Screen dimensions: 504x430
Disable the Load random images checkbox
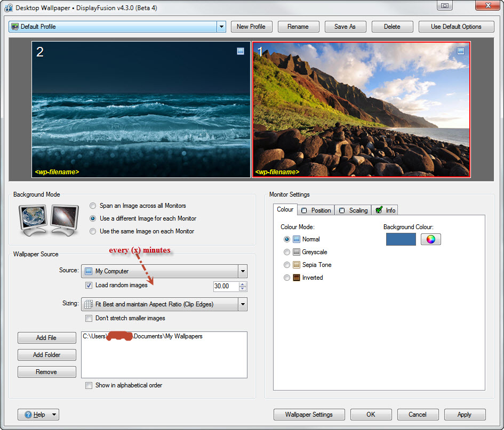[89, 286]
